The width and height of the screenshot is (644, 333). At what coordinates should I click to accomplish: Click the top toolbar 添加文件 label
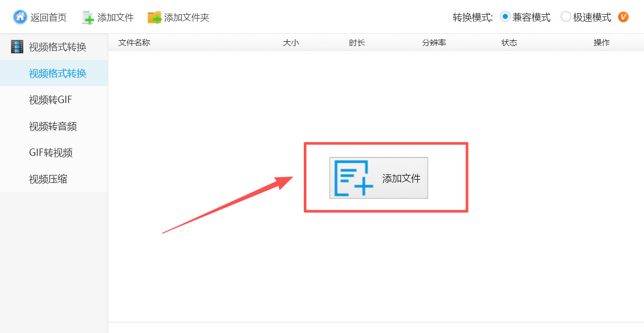(116, 17)
